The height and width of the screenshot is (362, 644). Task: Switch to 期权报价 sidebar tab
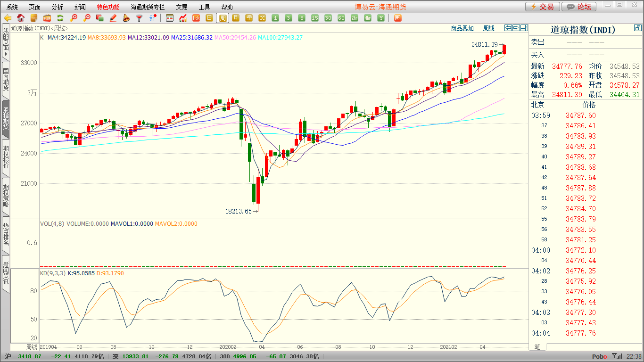(5, 157)
